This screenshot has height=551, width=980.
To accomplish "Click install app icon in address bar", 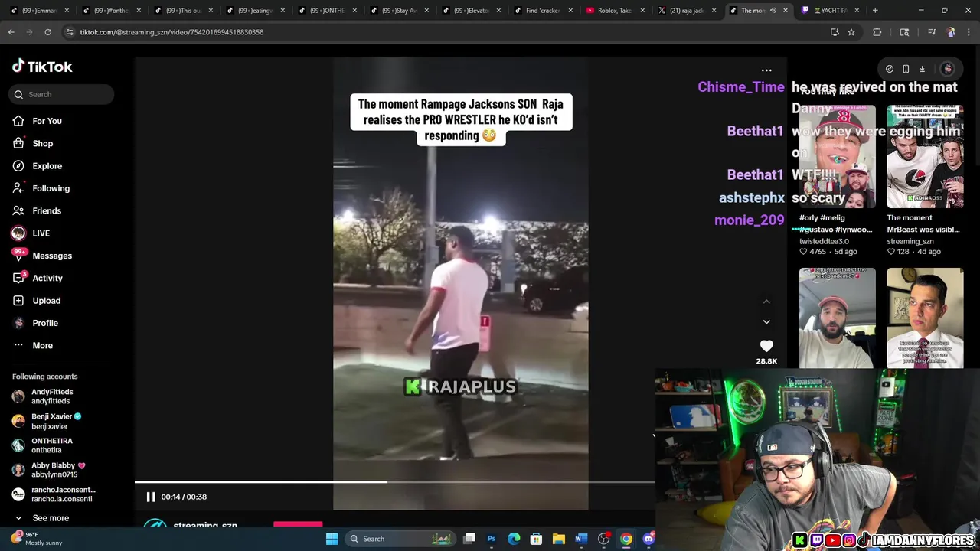I will (835, 32).
